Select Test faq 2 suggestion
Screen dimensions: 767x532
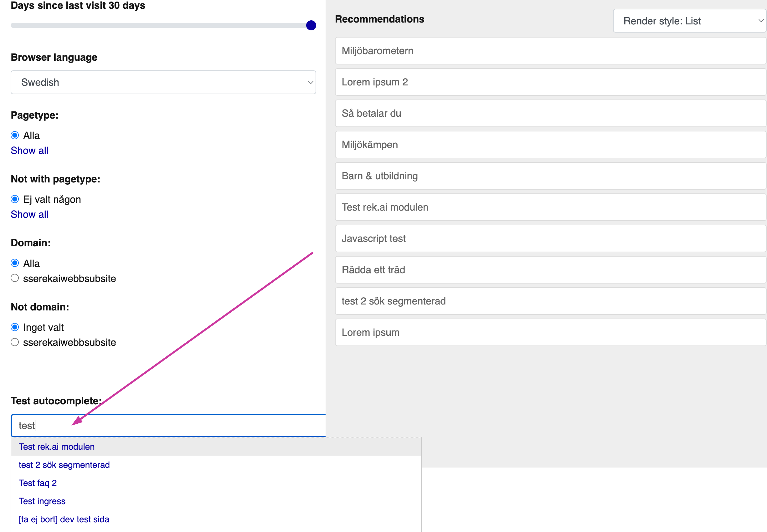click(x=38, y=483)
